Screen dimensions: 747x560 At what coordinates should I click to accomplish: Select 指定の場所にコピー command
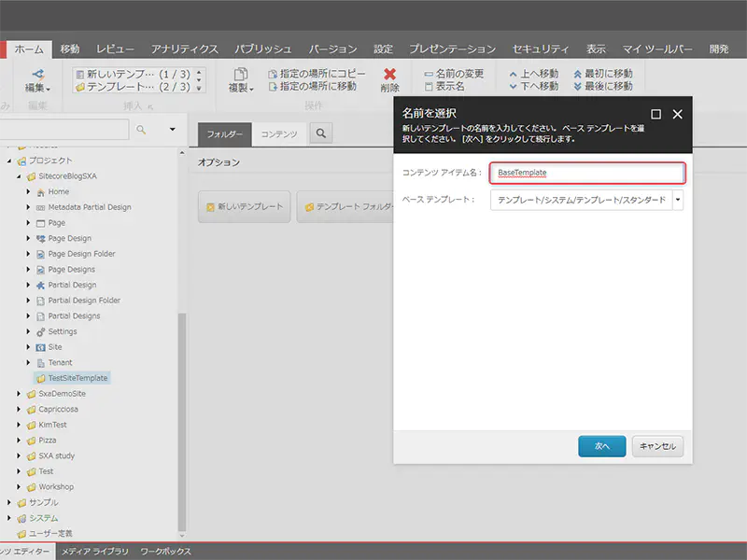[317, 74]
